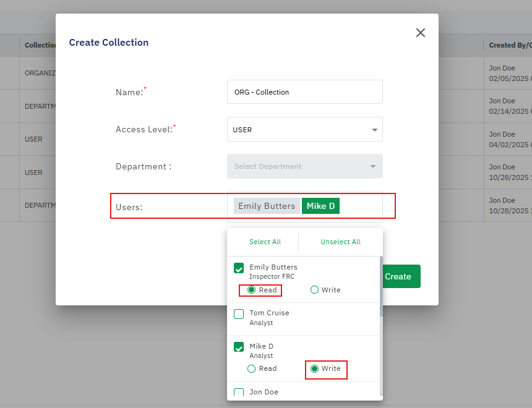Select Read permission for Mike D
Screen dimensions: 532x408
(x=252, y=368)
